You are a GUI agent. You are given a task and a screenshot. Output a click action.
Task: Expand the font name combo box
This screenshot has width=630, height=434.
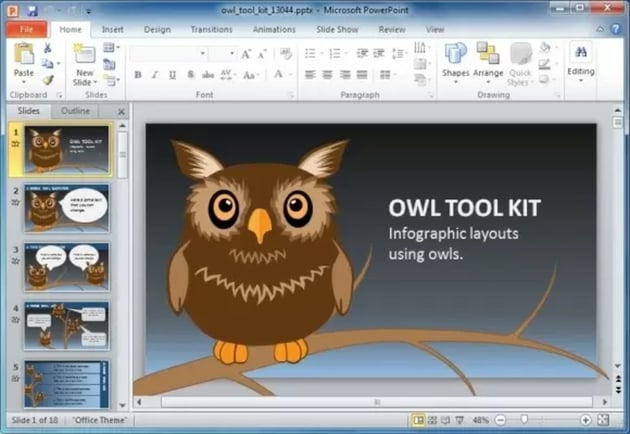231,53
